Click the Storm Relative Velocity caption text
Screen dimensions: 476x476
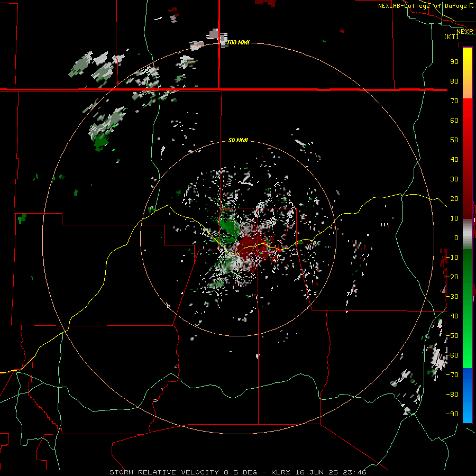(x=164, y=472)
